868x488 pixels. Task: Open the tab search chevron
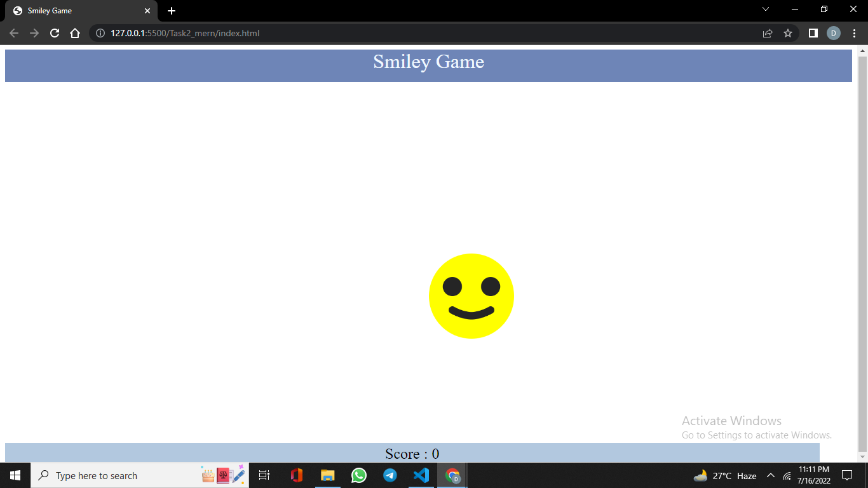click(766, 10)
